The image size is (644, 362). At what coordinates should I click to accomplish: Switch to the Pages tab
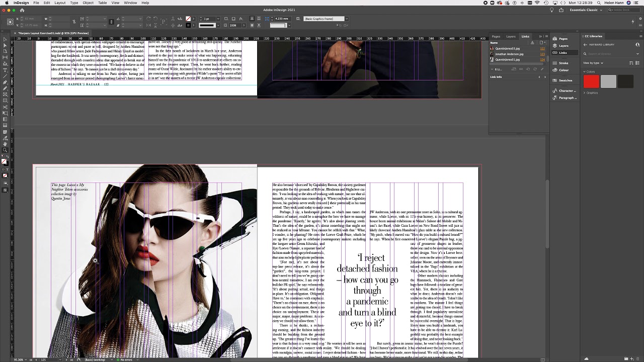coord(496,36)
